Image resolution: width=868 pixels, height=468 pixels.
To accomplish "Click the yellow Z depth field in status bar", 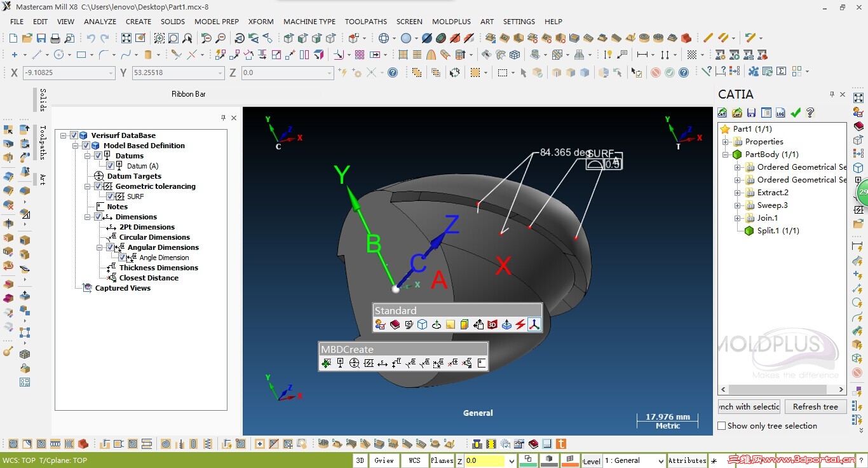I will 485,460.
